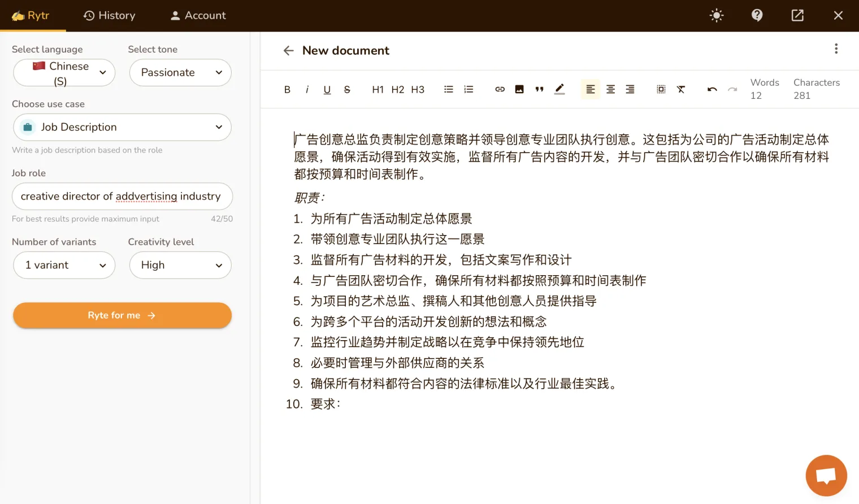Click list item 3 about 文案写作和设计

coord(441,260)
